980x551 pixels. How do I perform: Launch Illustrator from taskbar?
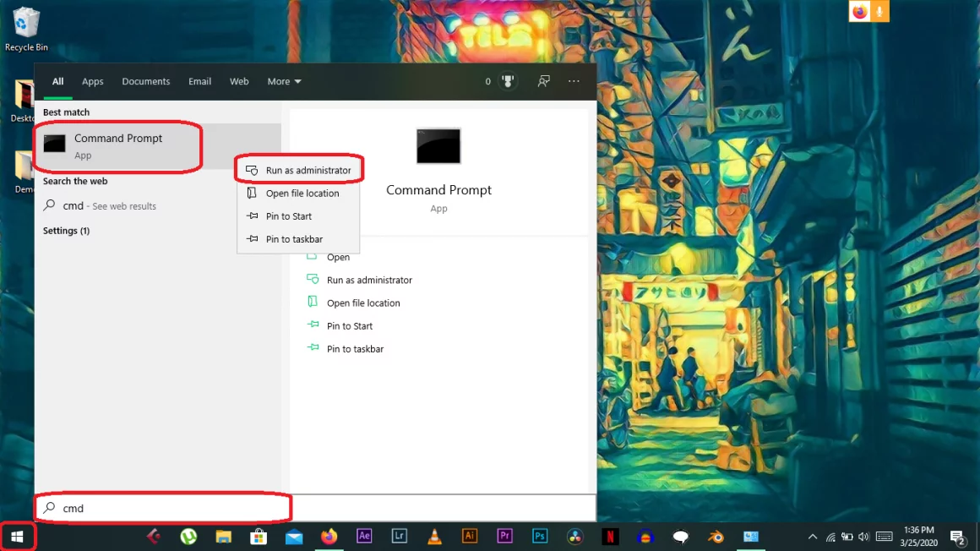point(470,537)
